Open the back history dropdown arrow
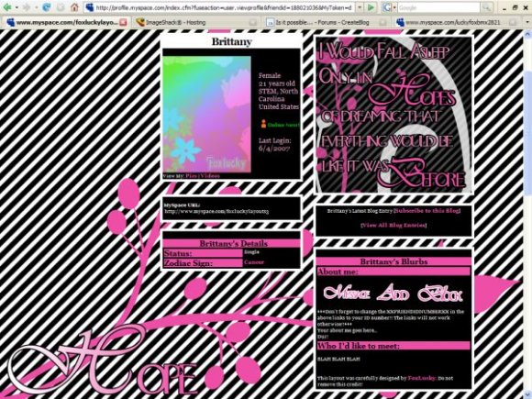Screen dimensions: 532x399 pyautogui.click(x=17, y=7)
